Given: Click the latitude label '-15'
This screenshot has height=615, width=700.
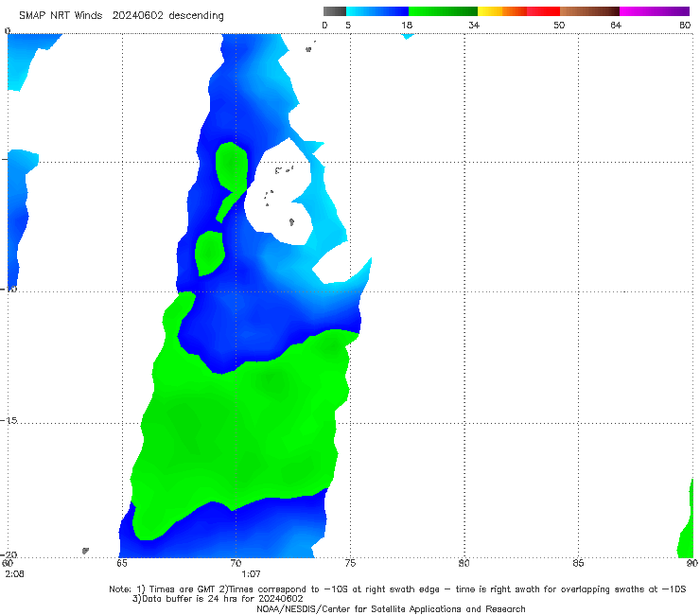Looking at the screenshot, I should (x=9, y=420).
